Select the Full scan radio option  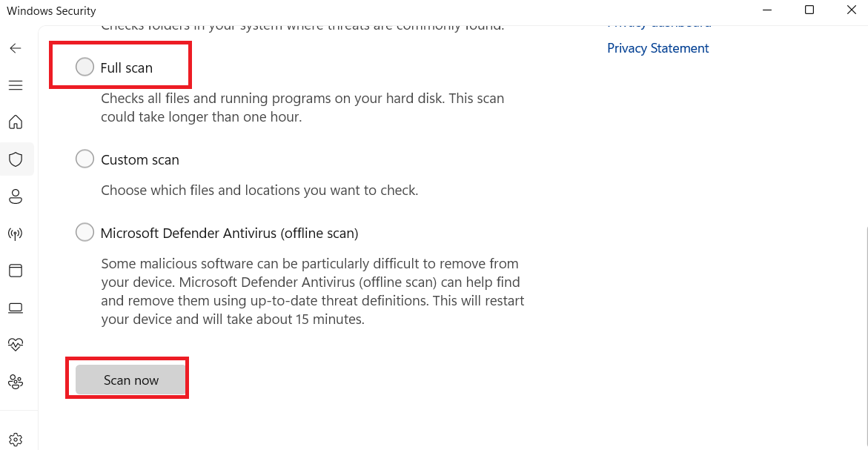[x=85, y=67]
